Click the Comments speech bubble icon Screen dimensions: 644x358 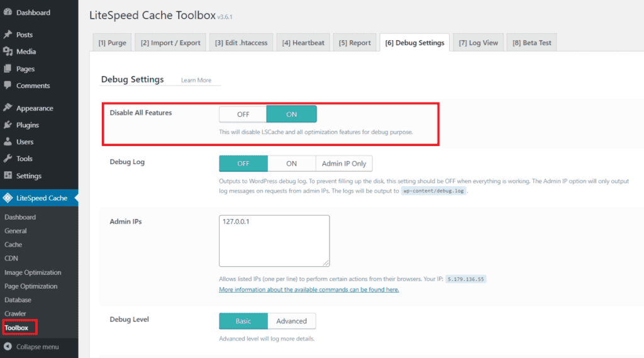pos(8,86)
